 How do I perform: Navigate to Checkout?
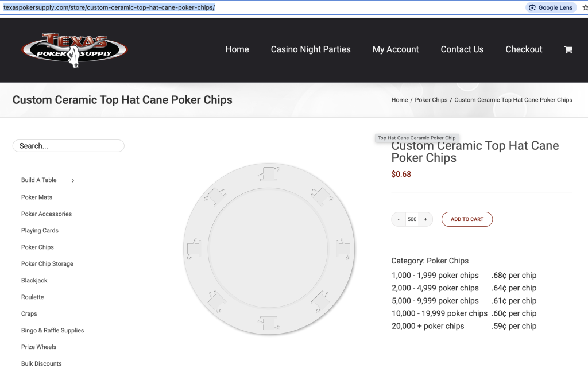pyautogui.click(x=524, y=49)
